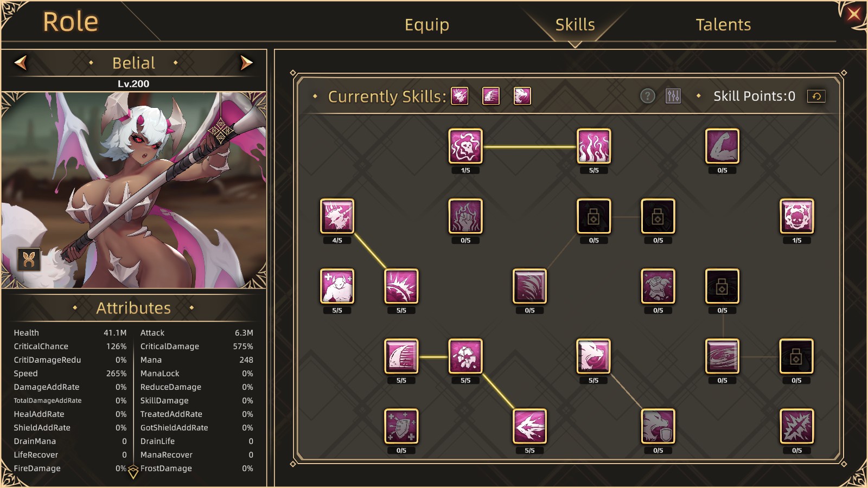This screenshot has height=488, width=868.
Task: Select the skull smoke skill node at 1/5
Action: 465,146
